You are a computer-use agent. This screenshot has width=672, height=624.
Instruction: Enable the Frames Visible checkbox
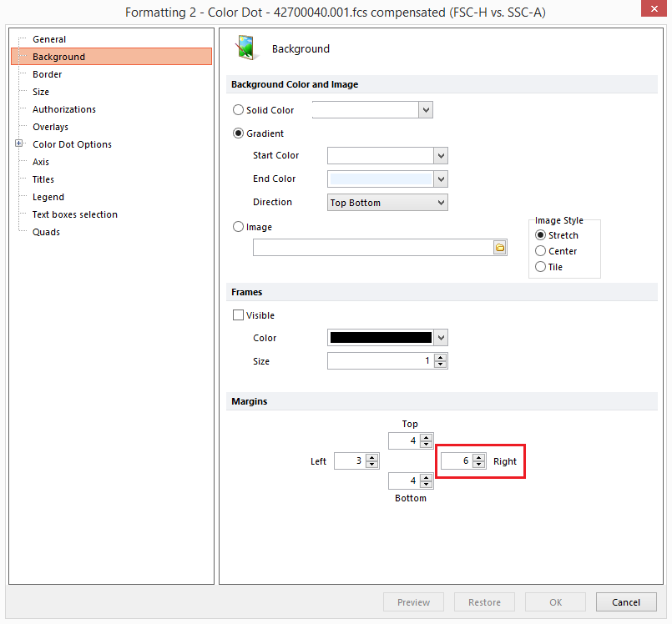(239, 315)
